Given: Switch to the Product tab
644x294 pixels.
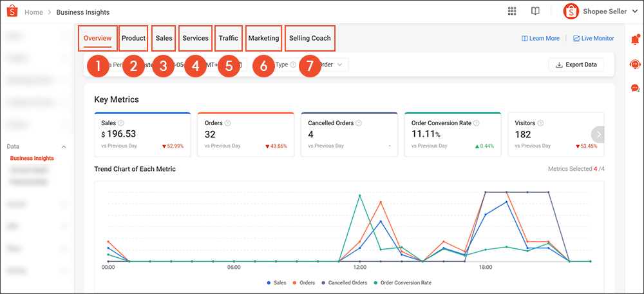Looking at the screenshot, I should pyautogui.click(x=133, y=38).
